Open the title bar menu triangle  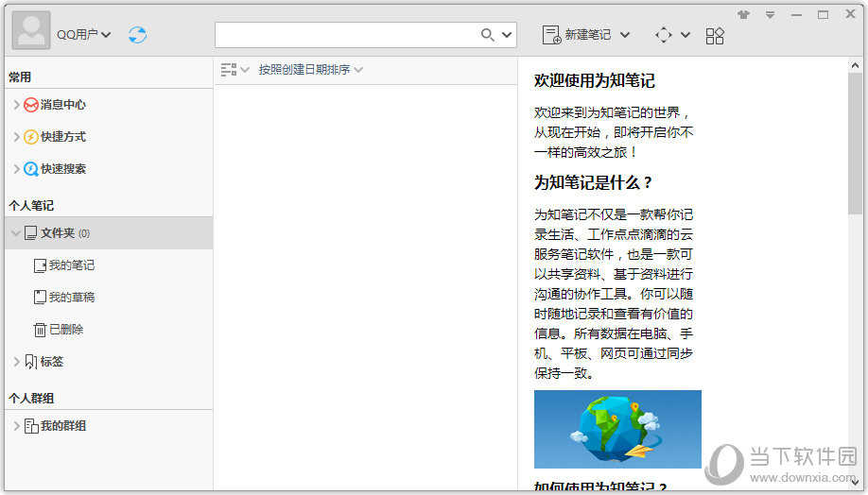[x=770, y=15]
